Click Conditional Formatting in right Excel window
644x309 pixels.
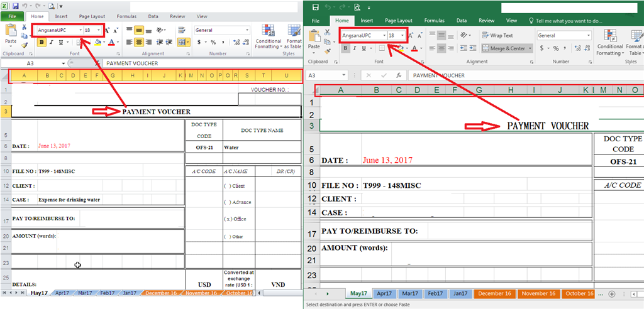(610, 42)
